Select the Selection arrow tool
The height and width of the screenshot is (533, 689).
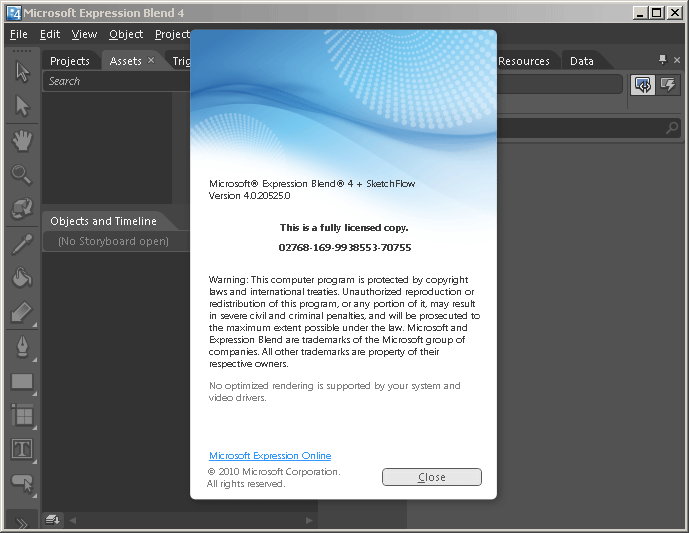(x=22, y=72)
